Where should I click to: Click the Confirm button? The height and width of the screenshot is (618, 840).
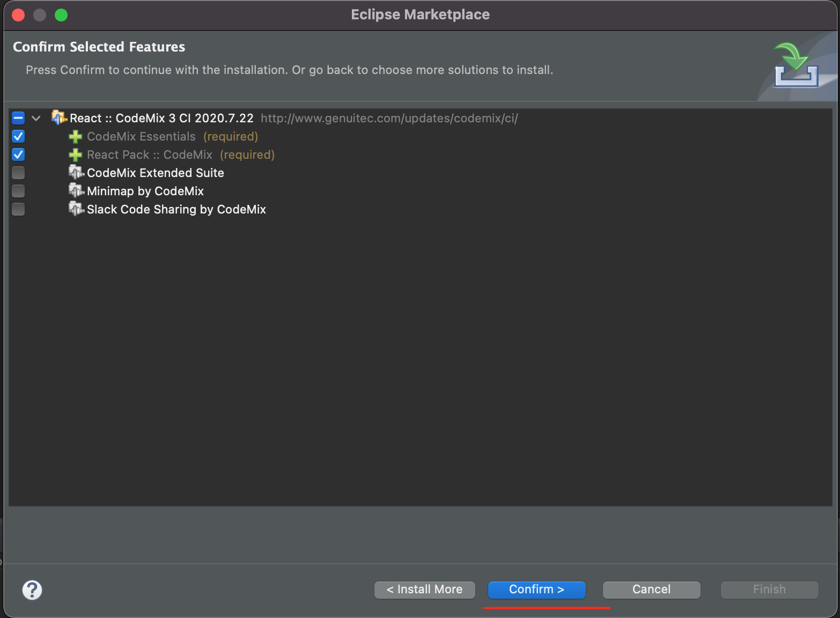coord(536,590)
